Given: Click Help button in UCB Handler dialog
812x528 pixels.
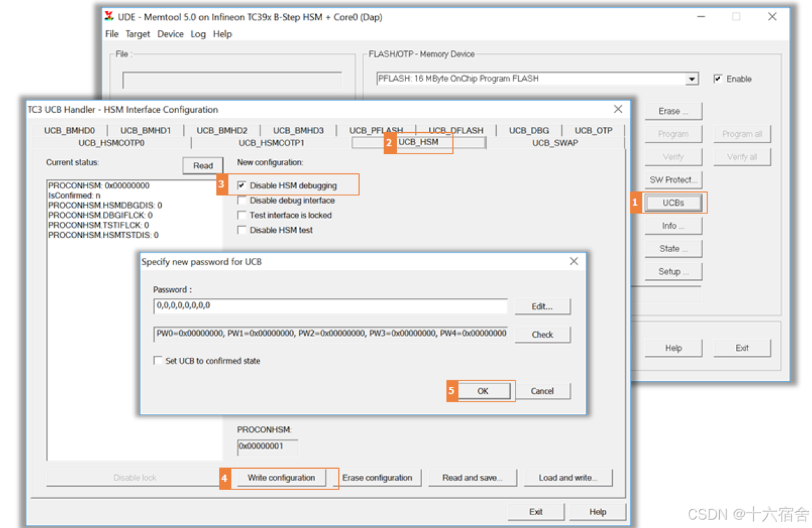Looking at the screenshot, I should coord(598,512).
